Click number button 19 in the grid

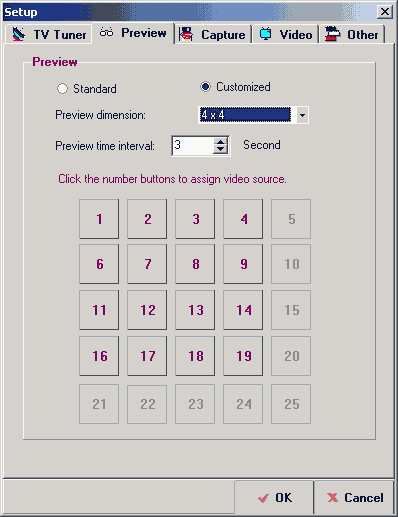click(x=243, y=356)
